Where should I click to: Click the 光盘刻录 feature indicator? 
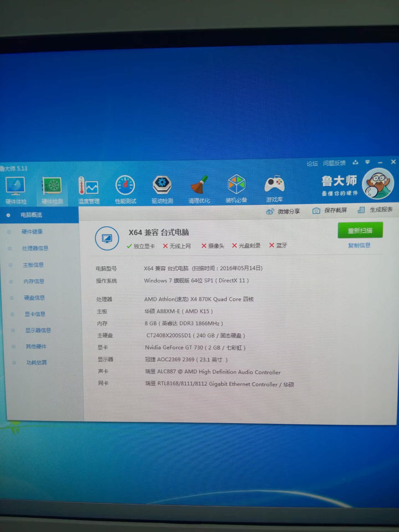(x=246, y=245)
